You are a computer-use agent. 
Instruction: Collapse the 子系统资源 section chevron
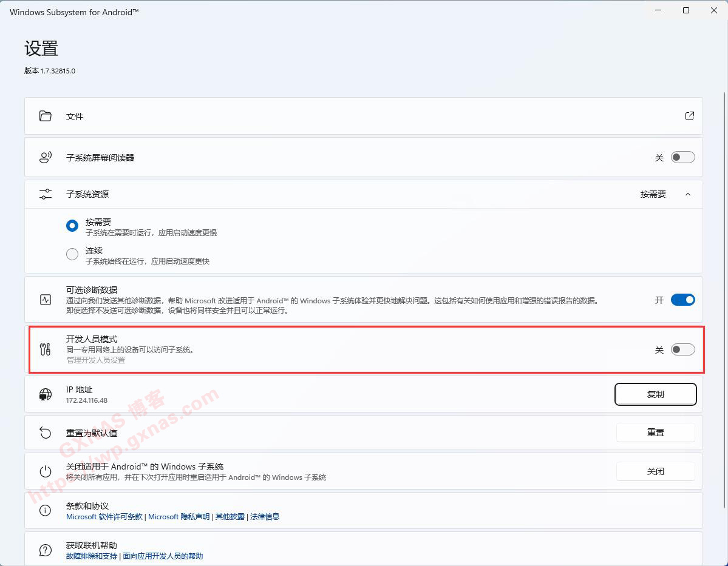pos(688,194)
